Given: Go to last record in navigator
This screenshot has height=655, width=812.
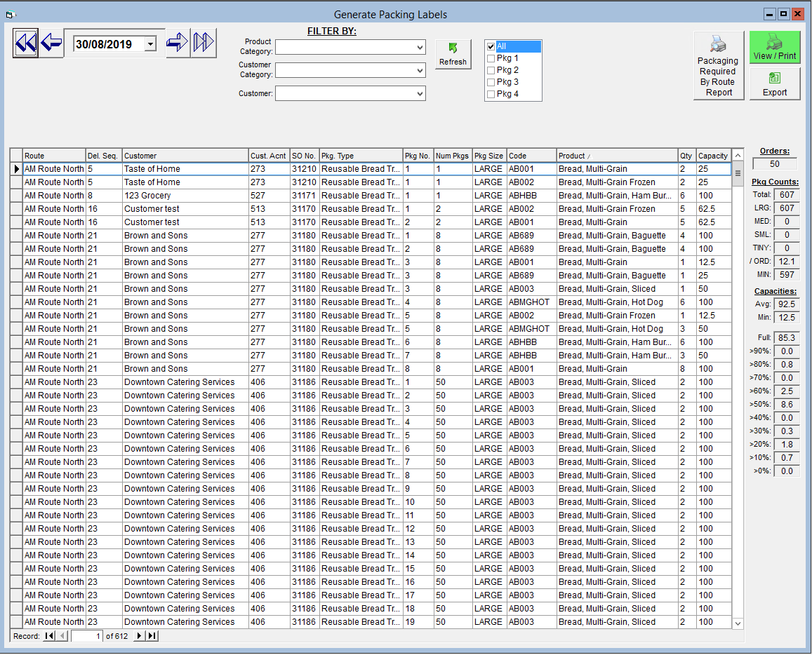Looking at the screenshot, I should click(152, 636).
